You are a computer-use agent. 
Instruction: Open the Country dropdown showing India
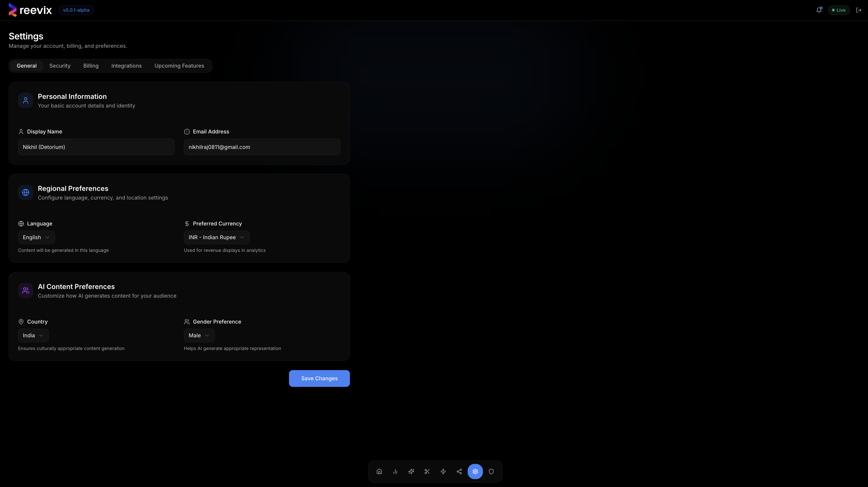pyautogui.click(x=33, y=335)
